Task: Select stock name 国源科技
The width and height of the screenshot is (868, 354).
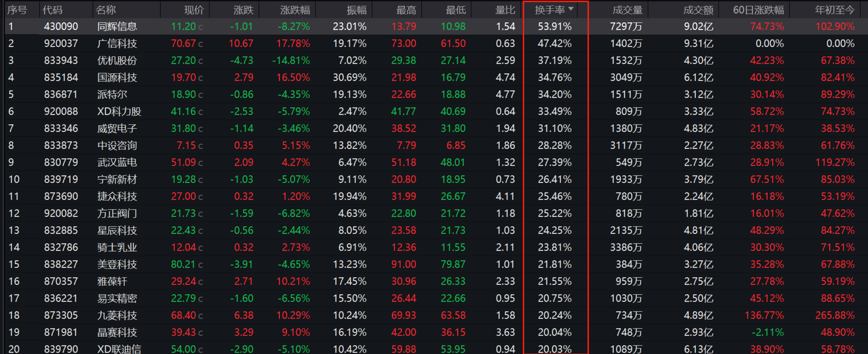Action: [x=117, y=78]
